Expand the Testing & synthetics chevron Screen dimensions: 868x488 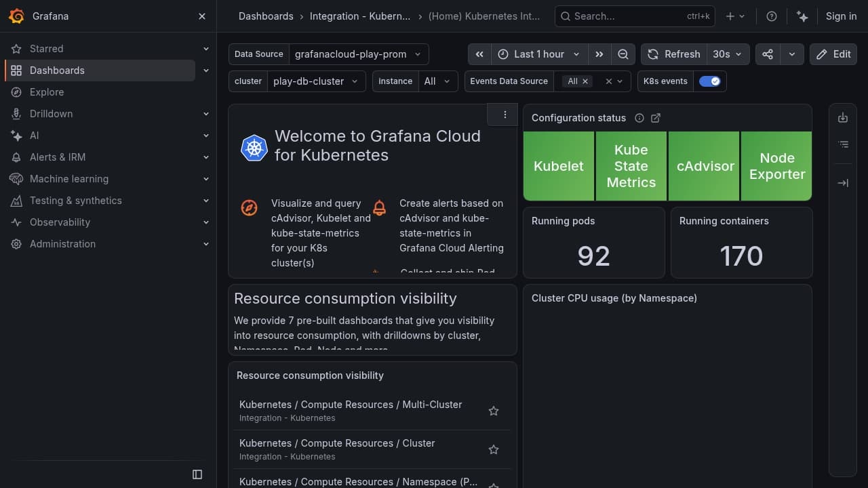pyautogui.click(x=206, y=201)
